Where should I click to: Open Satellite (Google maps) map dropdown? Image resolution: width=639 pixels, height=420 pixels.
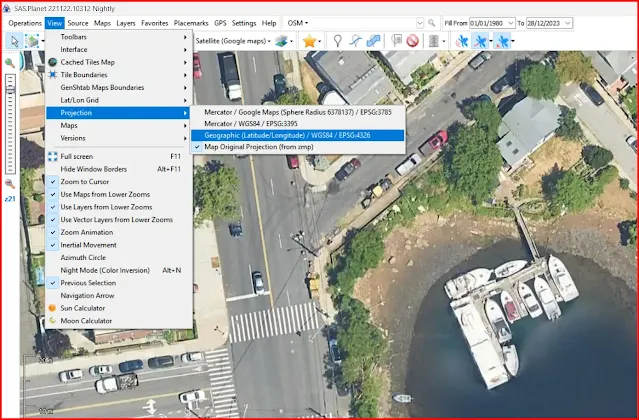233,41
